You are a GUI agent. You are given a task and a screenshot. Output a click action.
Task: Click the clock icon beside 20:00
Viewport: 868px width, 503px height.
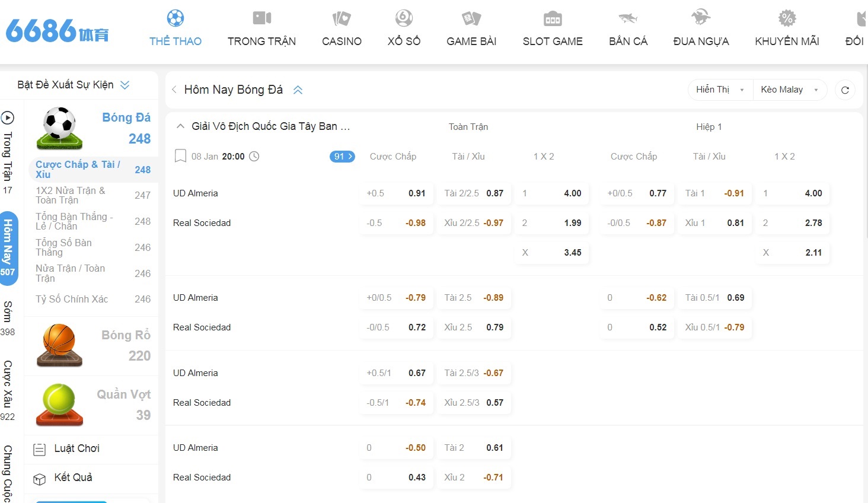coord(254,157)
